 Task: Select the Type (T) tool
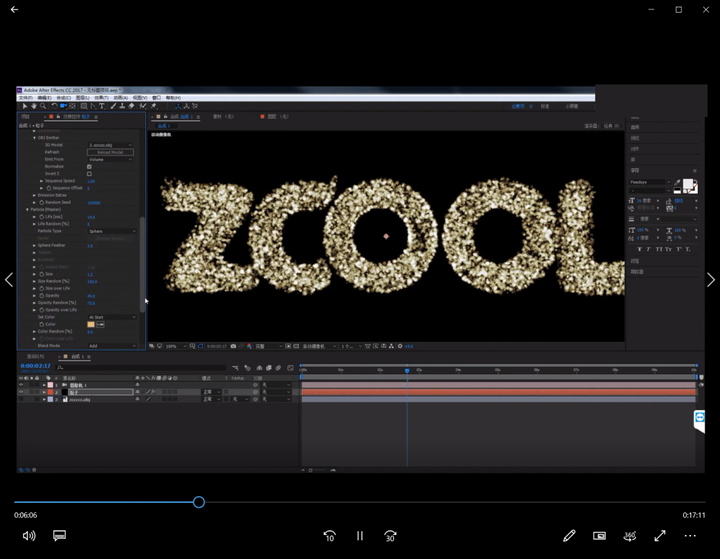(102, 106)
